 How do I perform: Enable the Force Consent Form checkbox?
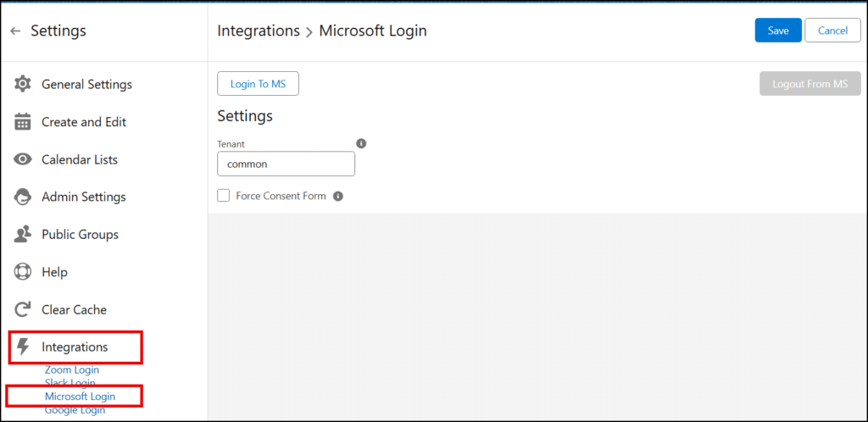224,196
